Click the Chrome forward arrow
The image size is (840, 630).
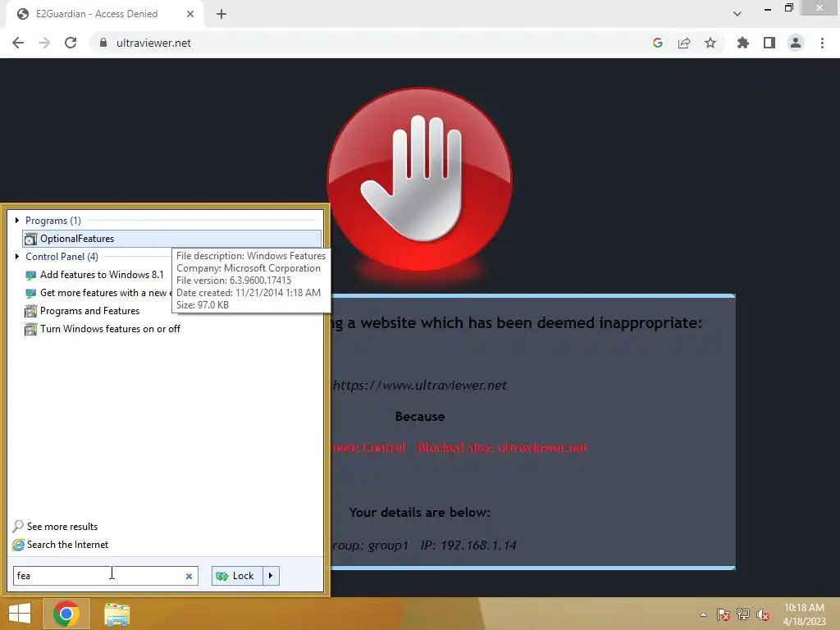pyautogui.click(x=44, y=43)
